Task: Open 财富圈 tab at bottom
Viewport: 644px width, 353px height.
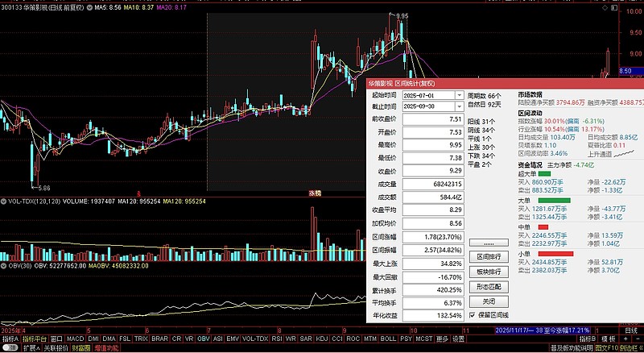Action: pos(81,348)
